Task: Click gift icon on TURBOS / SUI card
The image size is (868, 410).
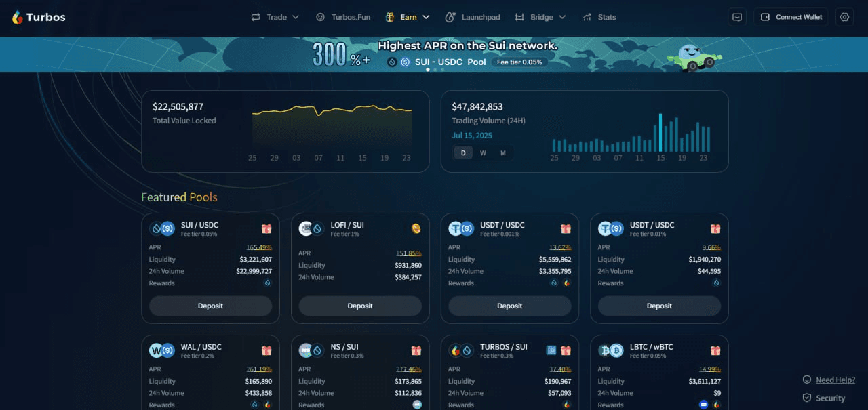Action: click(x=566, y=350)
